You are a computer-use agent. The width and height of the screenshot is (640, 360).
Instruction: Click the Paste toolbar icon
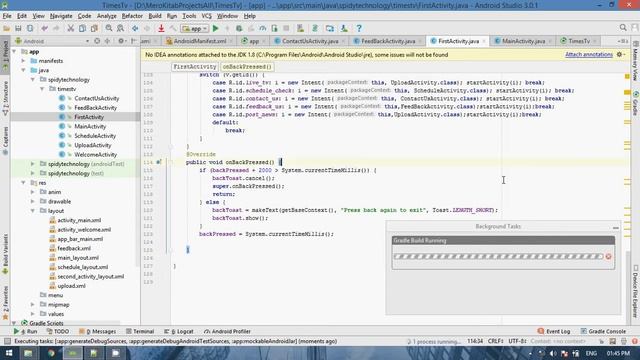coord(94,28)
